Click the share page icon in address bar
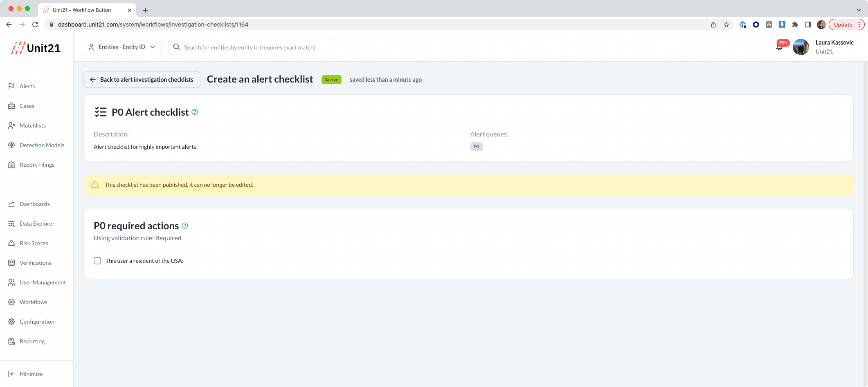This screenshot has width=868, height=387. [713, 25]
